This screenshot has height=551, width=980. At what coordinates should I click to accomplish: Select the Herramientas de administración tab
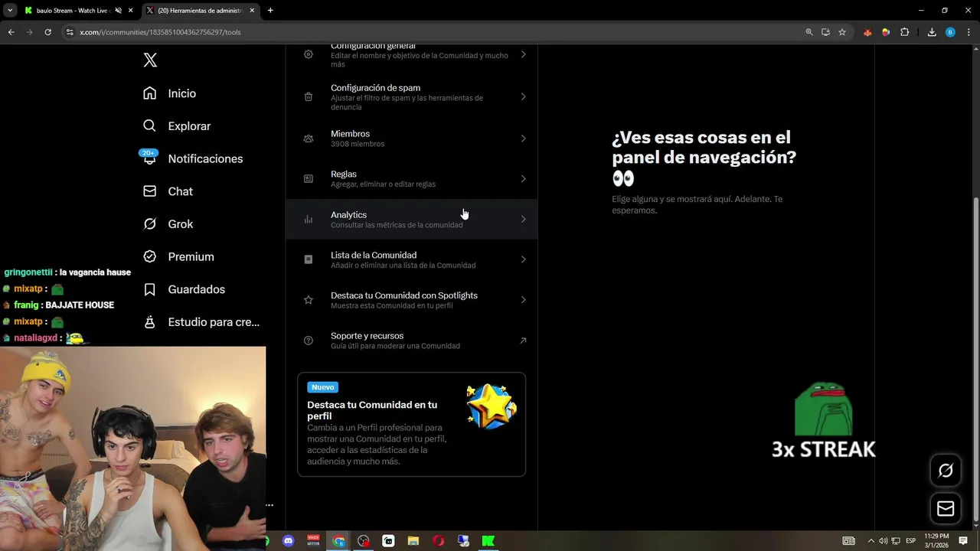pyautogui.click(x=201, y=11)
